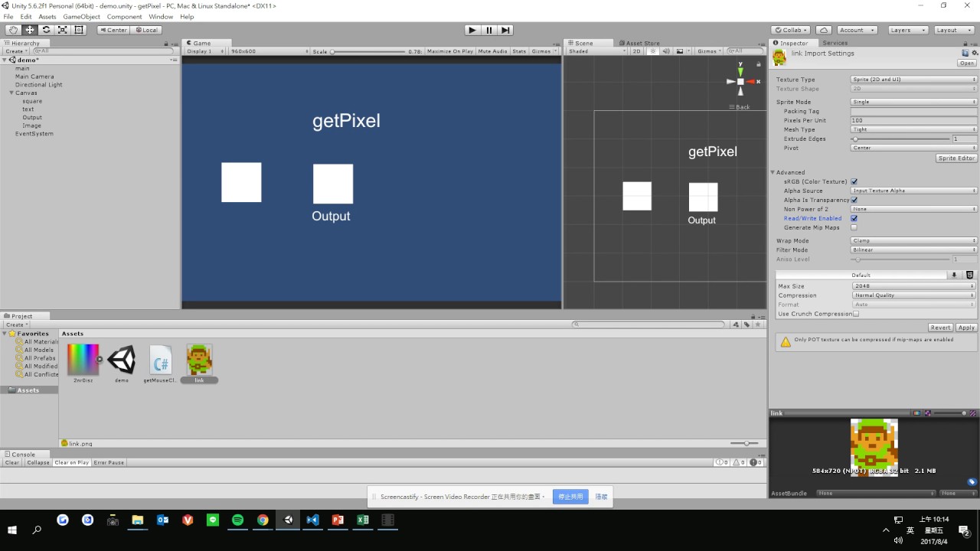The image size is (980, 551).
Task: Select the Move tool
Action: pos(30,30)
